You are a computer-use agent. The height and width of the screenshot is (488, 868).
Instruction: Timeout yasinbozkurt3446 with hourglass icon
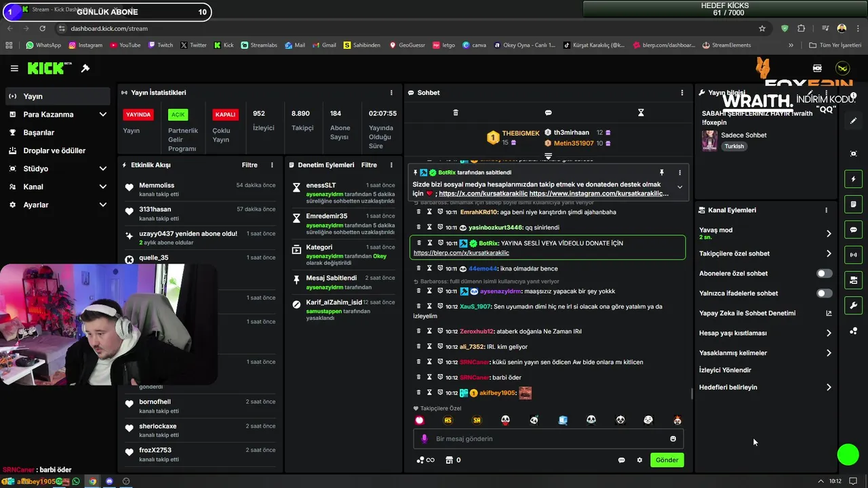pos(429,228)
